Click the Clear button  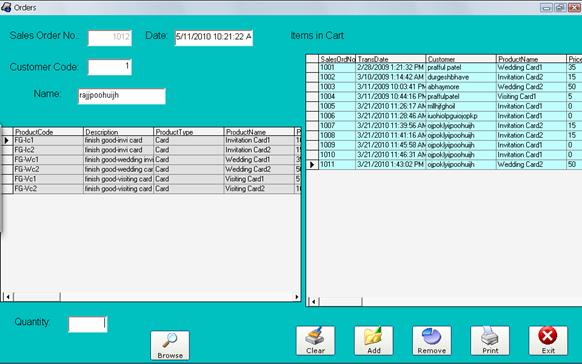[315, 341]
